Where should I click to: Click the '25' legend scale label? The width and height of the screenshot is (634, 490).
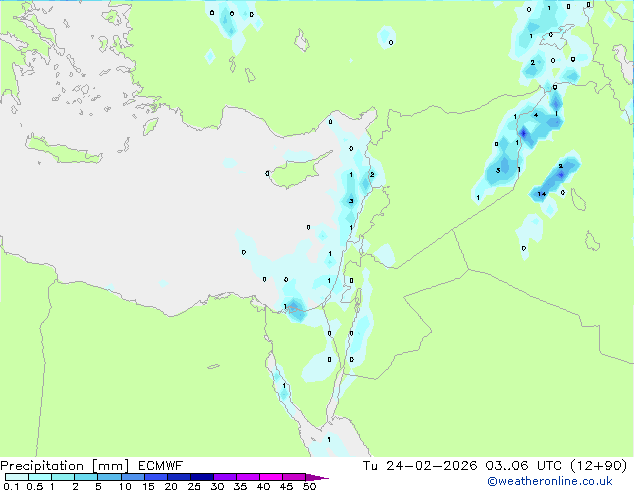click(194, 486)
